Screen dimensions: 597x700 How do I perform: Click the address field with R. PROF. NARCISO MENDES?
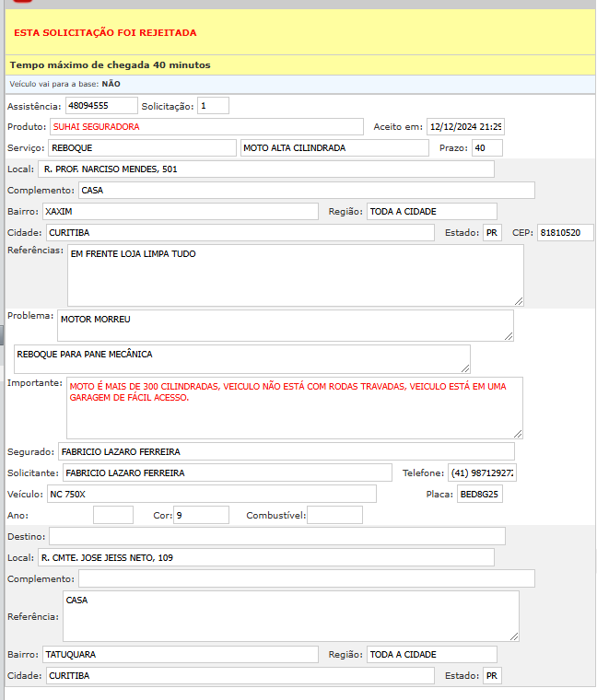(x=266, y=169)
